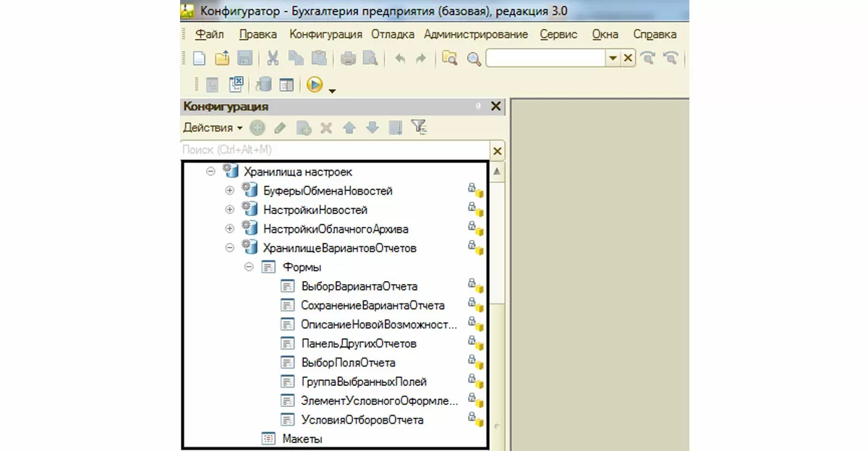Open the Конфигурация menu
Image resolution: width=868 pixels, height=451 pixels.
point(325,34)
